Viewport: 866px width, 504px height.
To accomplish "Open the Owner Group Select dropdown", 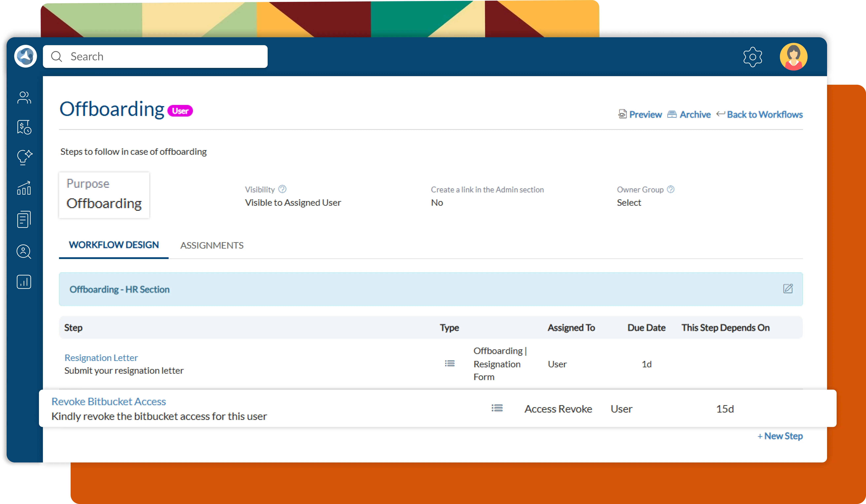I will pos(629,203).
